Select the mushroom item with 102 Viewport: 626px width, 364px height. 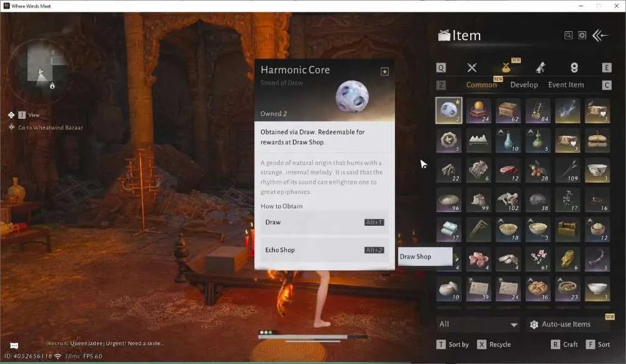coord(508,200)
